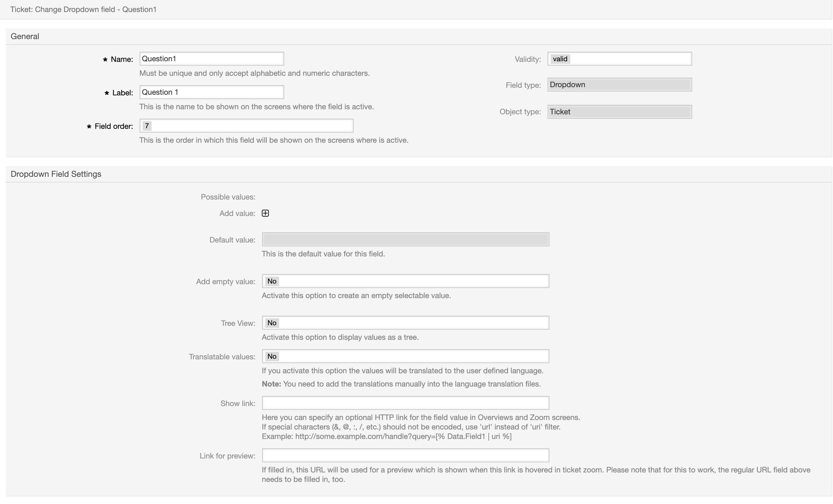The width and height of the screenshot is (833, 504).
Task: Click the Object type Ticket box
Action: point(619,112)
